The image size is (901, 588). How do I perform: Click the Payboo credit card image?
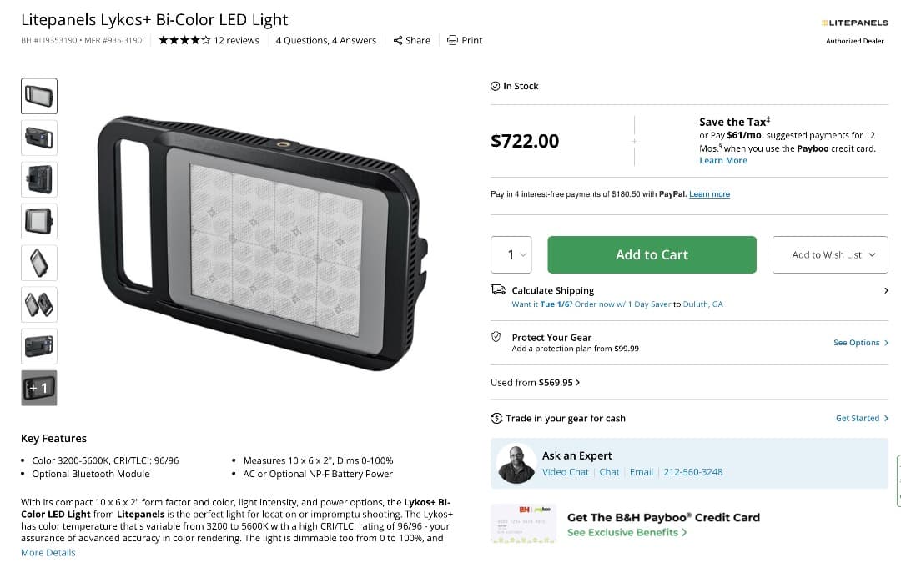click(523, 524)
